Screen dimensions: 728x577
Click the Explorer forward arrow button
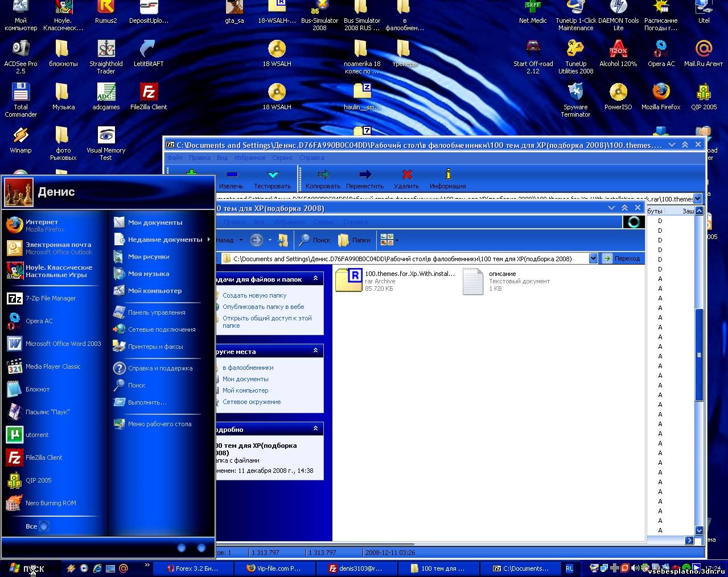coord(257,240)
